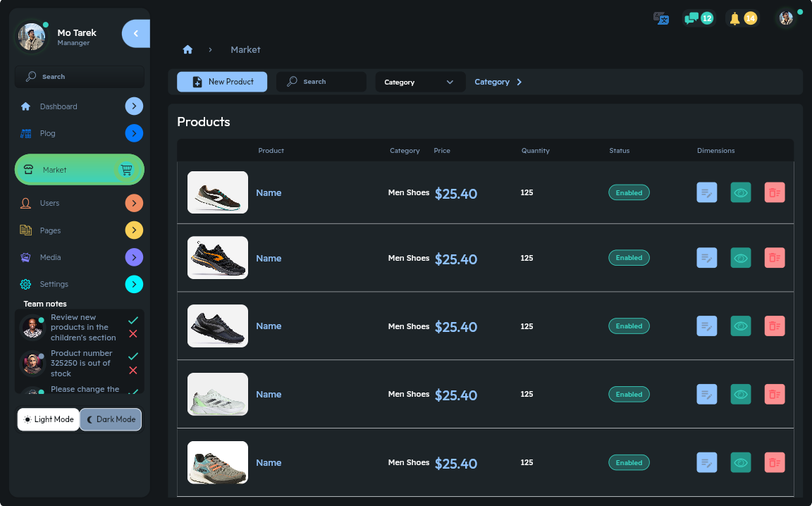Open the messages icon showing 12
The image size is (812, 506).
(x=697, y=17)
